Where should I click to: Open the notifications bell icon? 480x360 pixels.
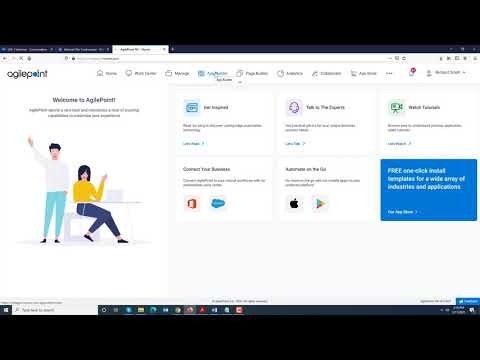(412, 72)
